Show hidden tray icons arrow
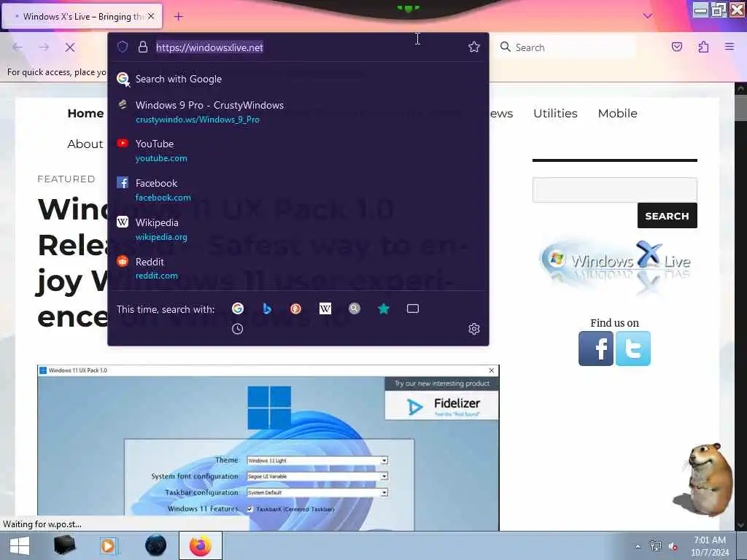 coord(638,546)
